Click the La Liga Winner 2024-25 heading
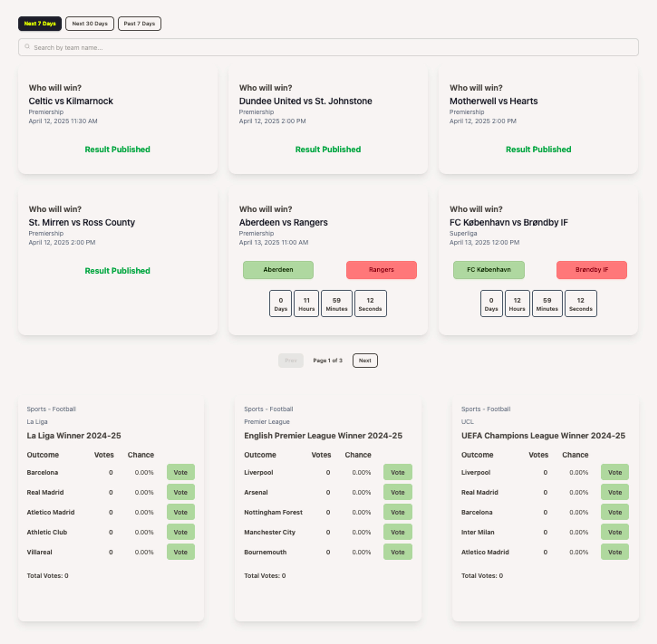The image size is (657, 644). (74, 436)
